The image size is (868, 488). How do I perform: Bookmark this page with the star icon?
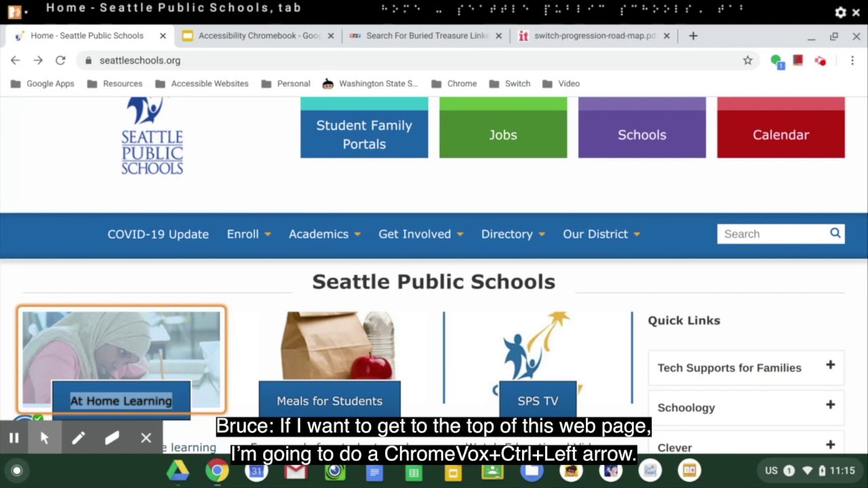747,60
